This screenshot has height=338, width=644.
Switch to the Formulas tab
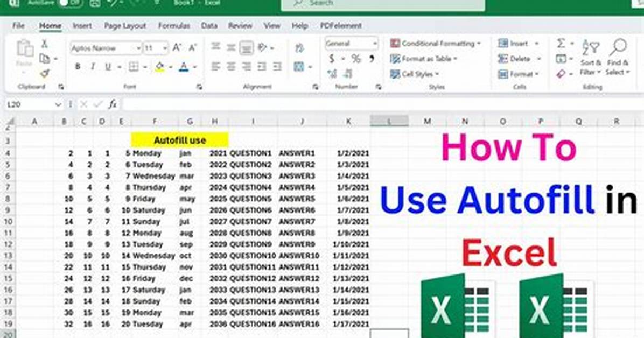pyautogui.click(x=174, y=25)
